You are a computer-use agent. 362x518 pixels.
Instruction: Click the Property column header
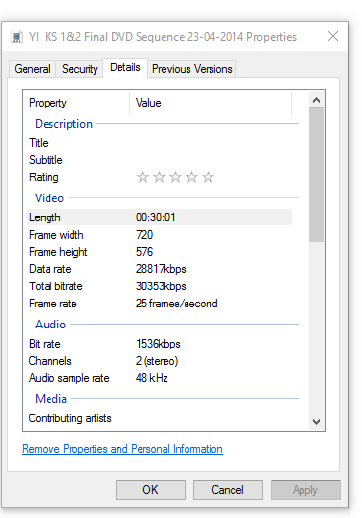77,103
